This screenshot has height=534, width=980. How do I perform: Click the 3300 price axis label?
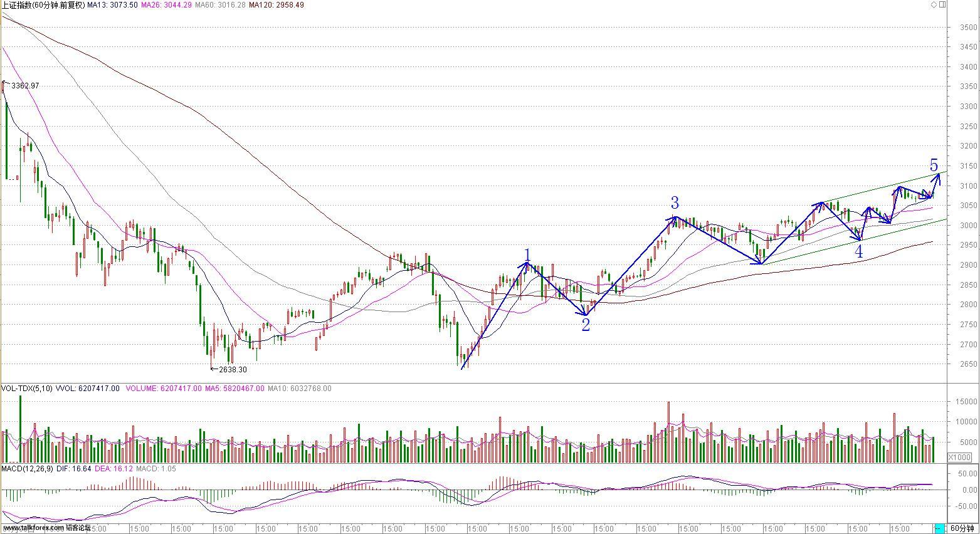tap(968, 107)
